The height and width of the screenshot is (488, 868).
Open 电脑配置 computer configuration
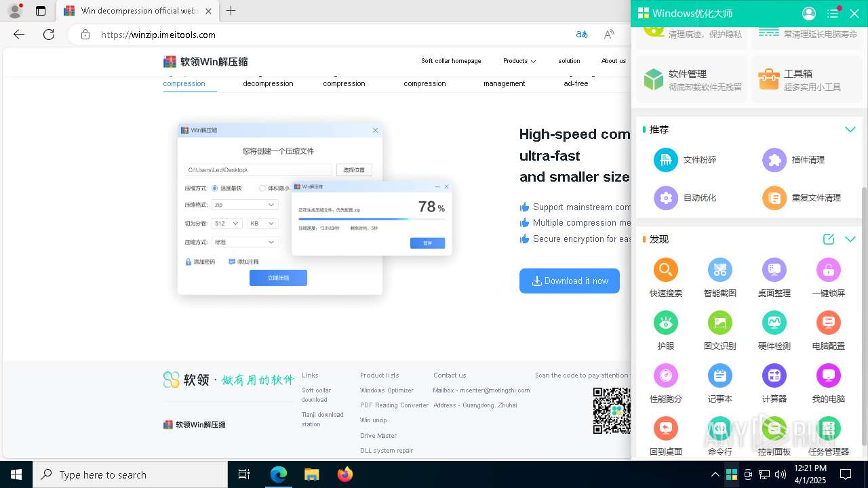click(x=829, y=331)
